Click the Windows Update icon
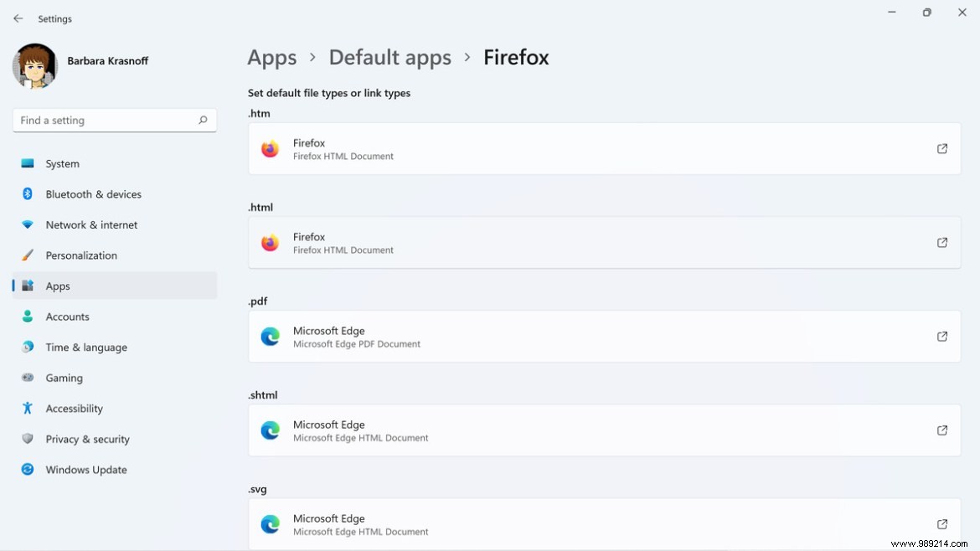Viewport: 980px width, 551px height. (x=27, y=470)
